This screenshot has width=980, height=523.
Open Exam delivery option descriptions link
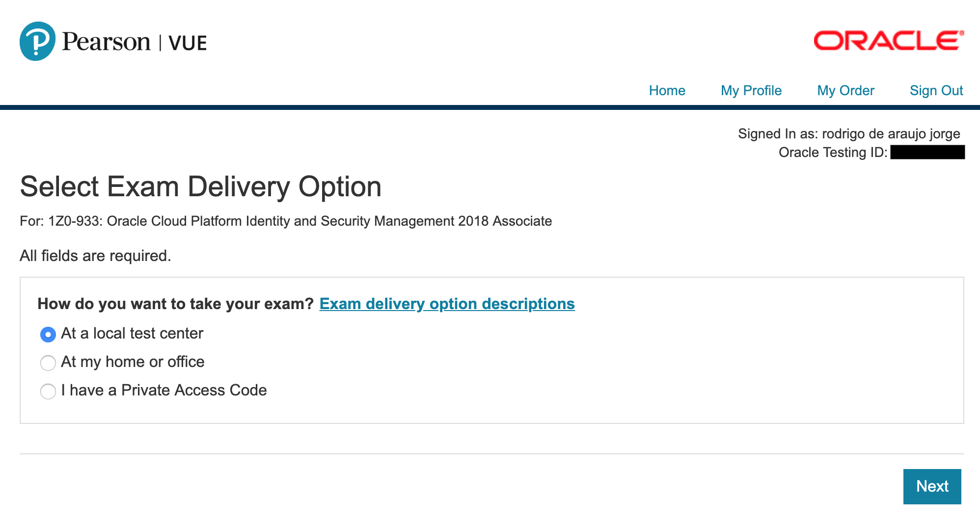click(447, 304)
